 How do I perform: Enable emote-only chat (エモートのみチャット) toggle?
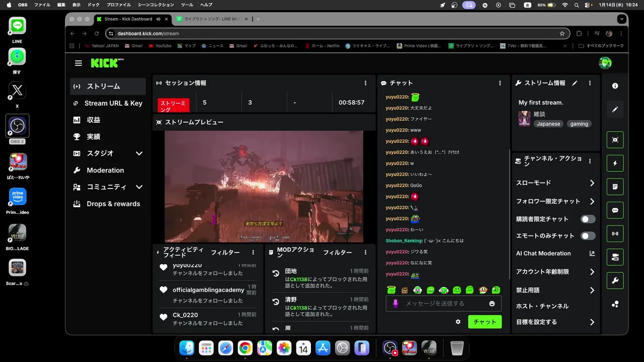pyautogui.click(x=588, y=236)
